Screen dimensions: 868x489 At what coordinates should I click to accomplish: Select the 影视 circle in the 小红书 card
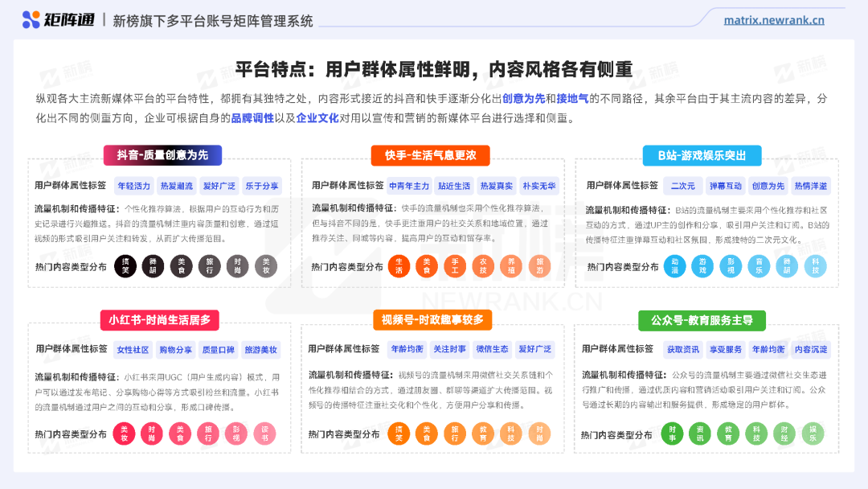236,434
